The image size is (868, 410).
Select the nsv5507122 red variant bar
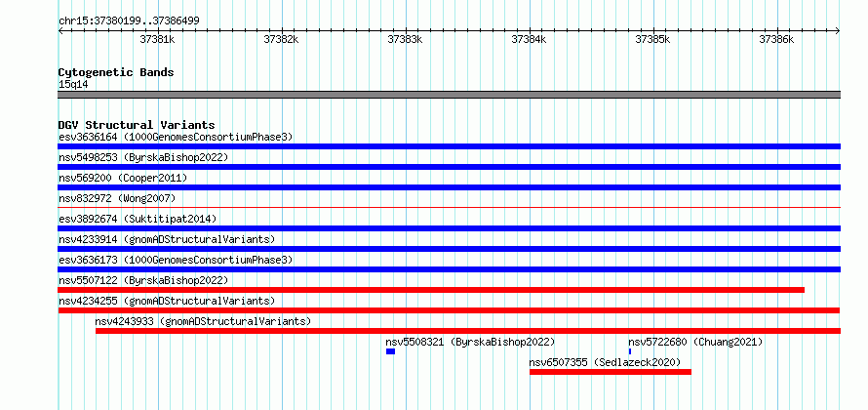pyautogui.click(x=431, y=290)
